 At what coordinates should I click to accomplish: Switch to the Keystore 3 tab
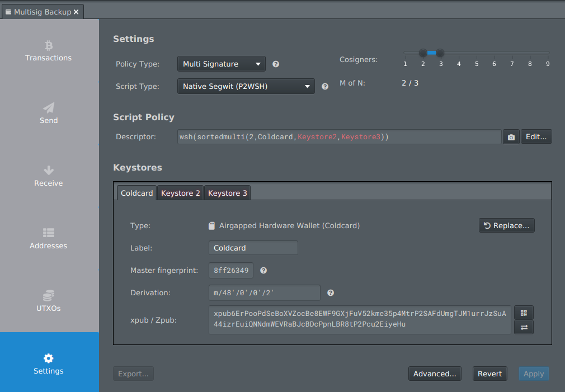pyautogui.click(x=227, y=193)
